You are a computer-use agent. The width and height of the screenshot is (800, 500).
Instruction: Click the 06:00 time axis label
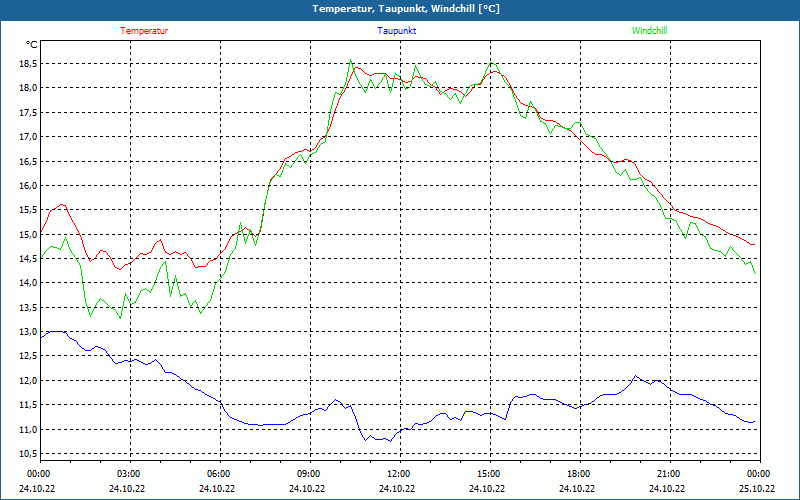(x=220, y=474)
